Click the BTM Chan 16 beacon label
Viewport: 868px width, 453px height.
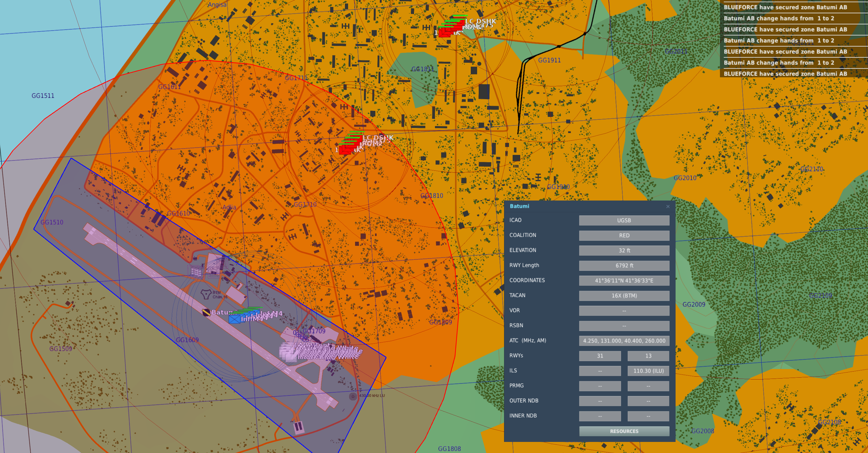point(220,295)
